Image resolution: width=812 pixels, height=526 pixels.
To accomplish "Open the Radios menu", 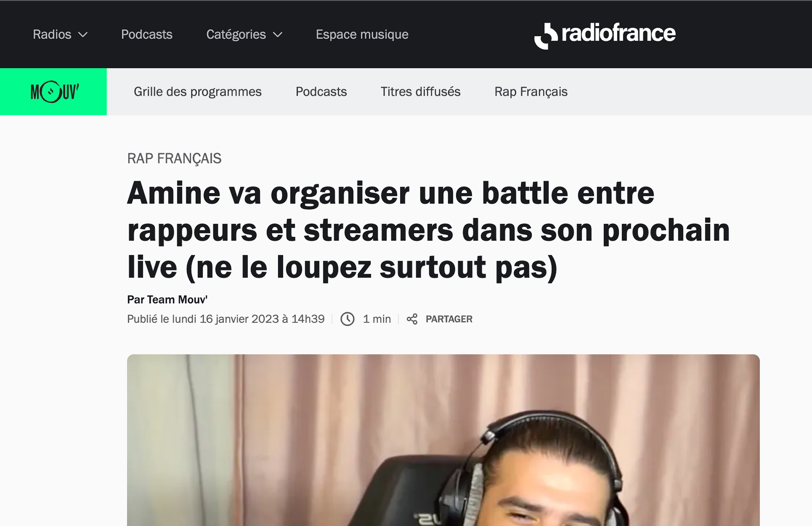I will [60, 34].
